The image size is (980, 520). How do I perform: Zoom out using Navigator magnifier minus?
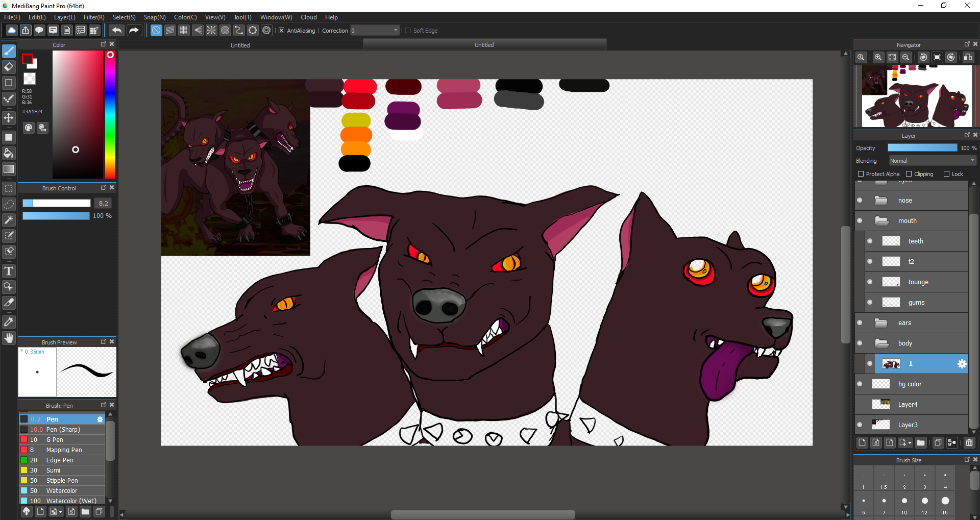(906, 57)
